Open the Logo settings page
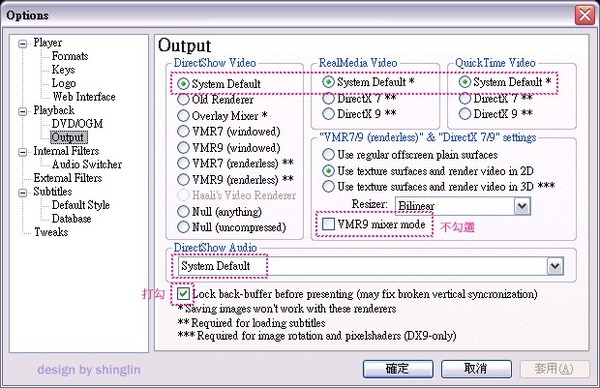Viewport: 600px width, 388px height. click(x=64, y=83)
